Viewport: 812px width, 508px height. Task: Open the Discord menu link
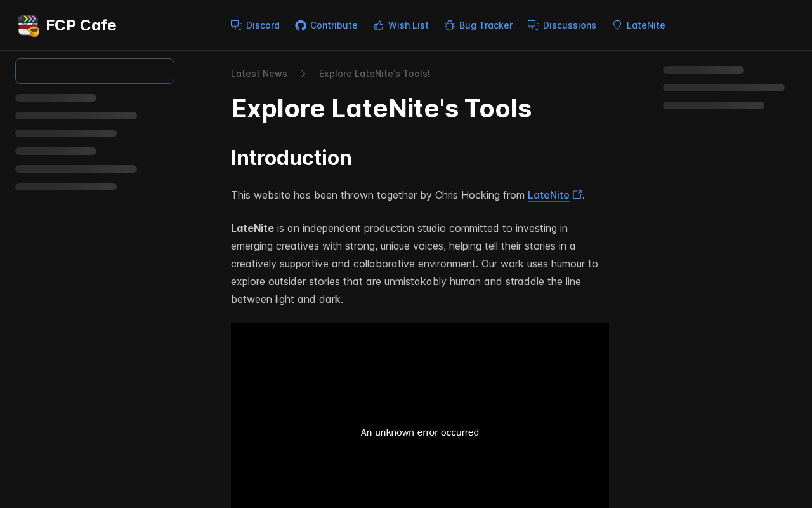[256, 25]
